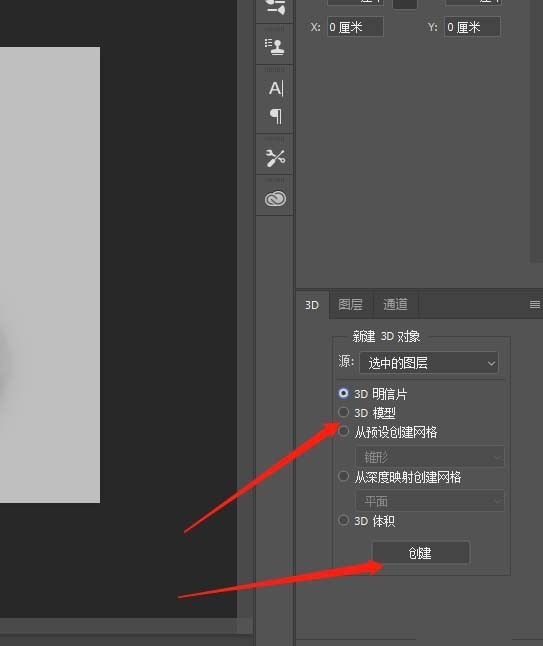Viewport: 543px width, 646px height.
Task: Select the 从预设创建网格 radio option
Action: tap(343, 431)
